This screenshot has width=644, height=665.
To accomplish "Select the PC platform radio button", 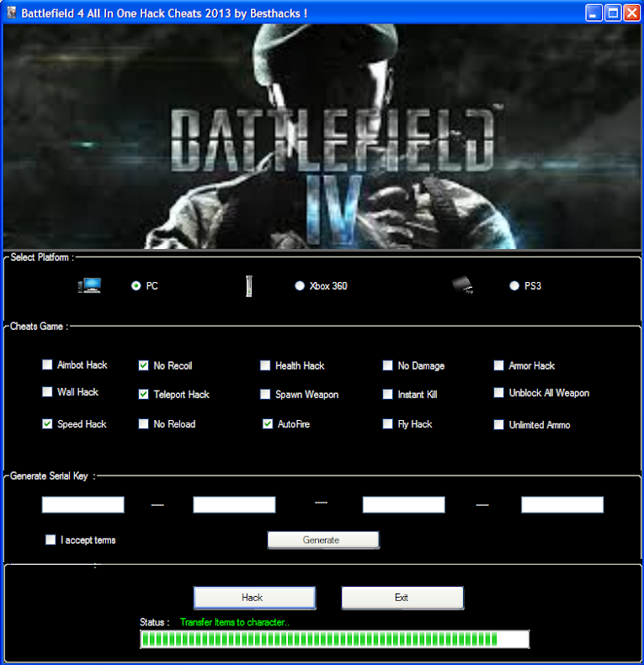I will click(136, 286).
